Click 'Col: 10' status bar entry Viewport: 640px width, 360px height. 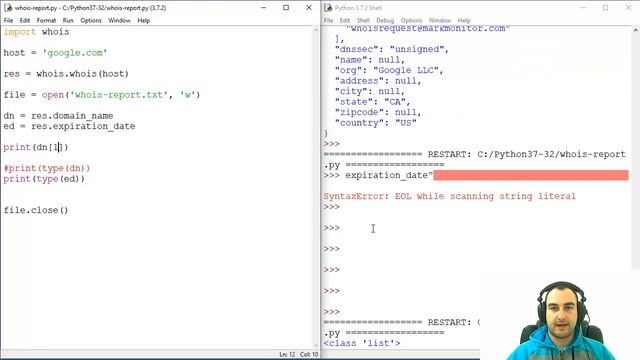(309, 354)
